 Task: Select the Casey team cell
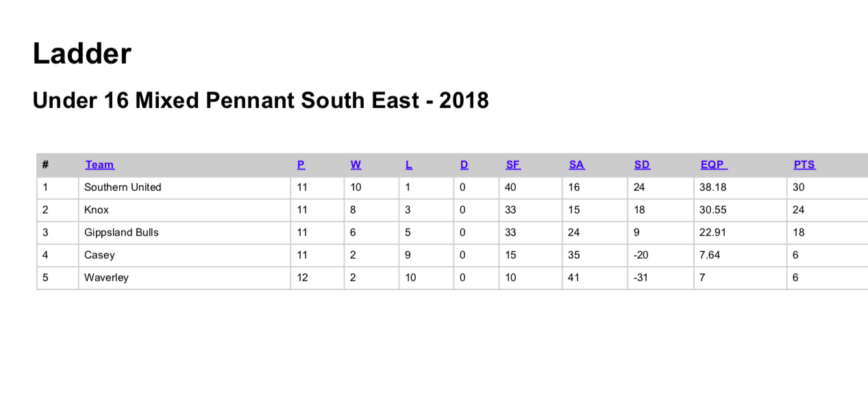click(184, 255)
